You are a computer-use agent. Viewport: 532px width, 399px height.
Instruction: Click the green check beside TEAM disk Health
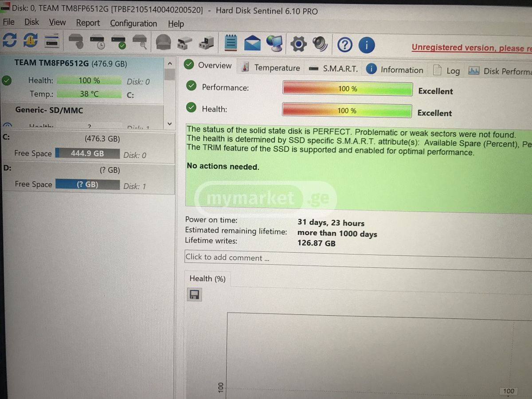click(x=6, y=81)
